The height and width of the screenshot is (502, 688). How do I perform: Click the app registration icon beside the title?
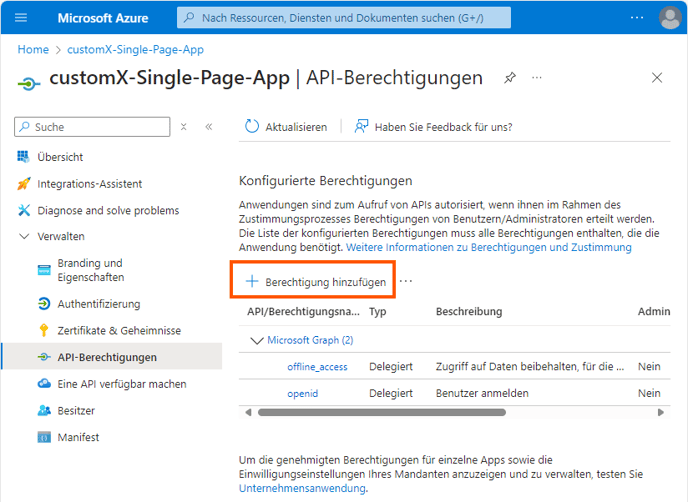(x=29, y=83)
